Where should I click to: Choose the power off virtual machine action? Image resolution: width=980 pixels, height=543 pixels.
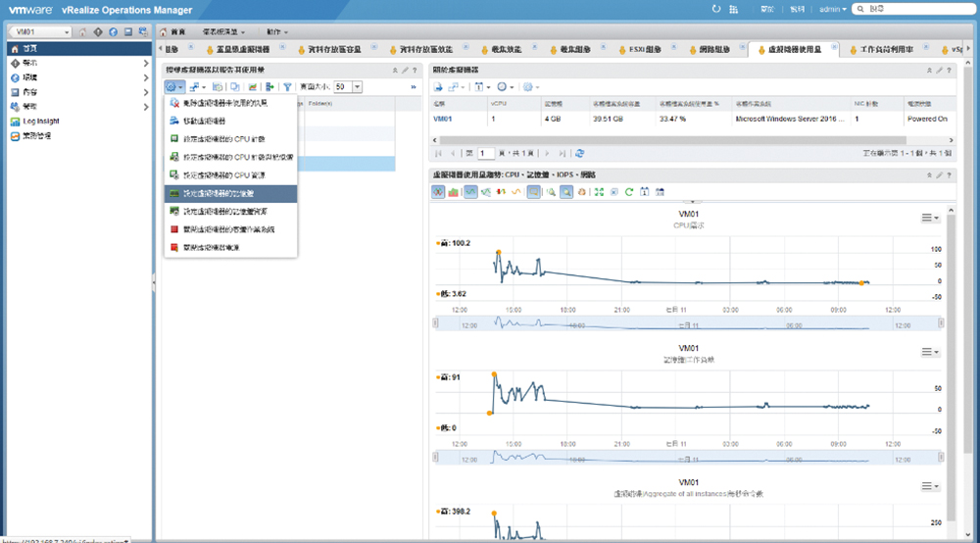coord(230,247)
